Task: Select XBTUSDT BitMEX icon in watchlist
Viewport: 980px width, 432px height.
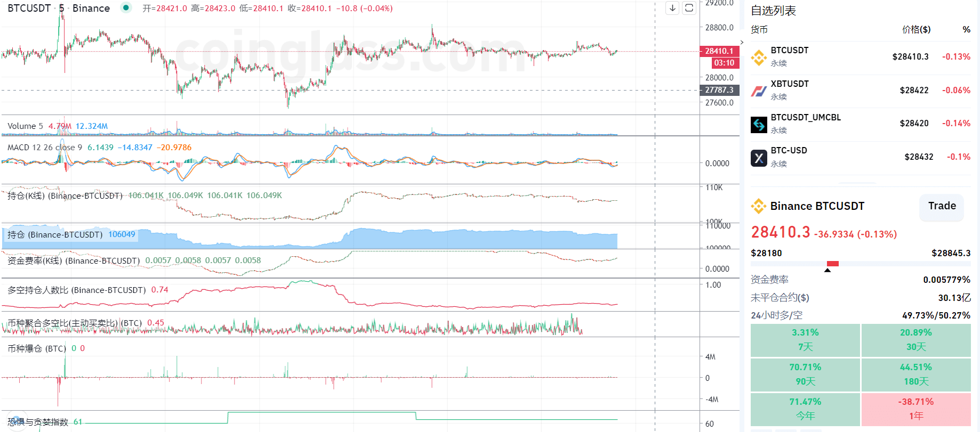Action: 759,91
